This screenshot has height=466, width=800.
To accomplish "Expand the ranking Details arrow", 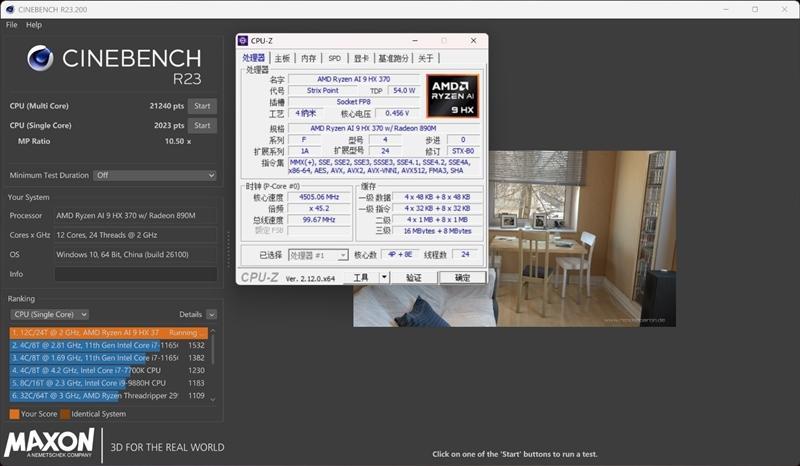I will [x=211, y=314].
